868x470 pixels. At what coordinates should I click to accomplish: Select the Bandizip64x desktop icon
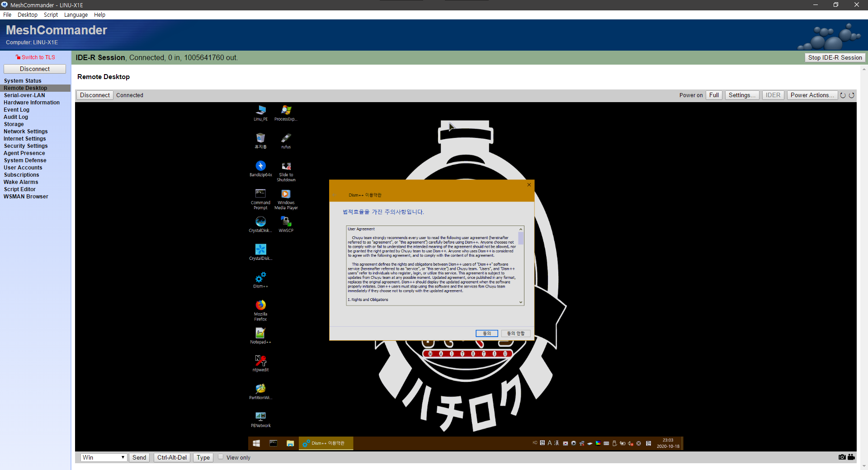pyautogui.click(x=260, y=169)
